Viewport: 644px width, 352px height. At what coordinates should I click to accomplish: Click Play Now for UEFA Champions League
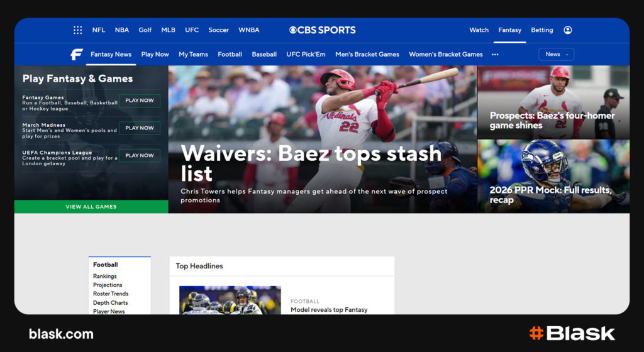(x=140, y=155)
